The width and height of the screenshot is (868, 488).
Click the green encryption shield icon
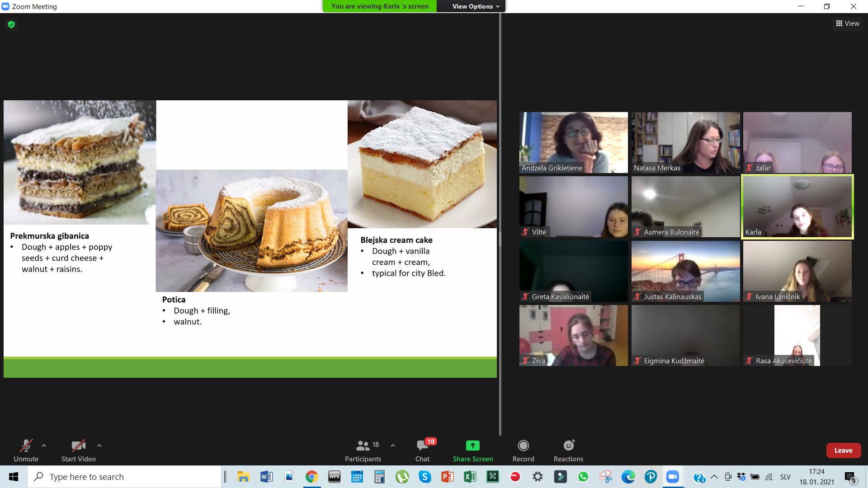pos(11,24)
